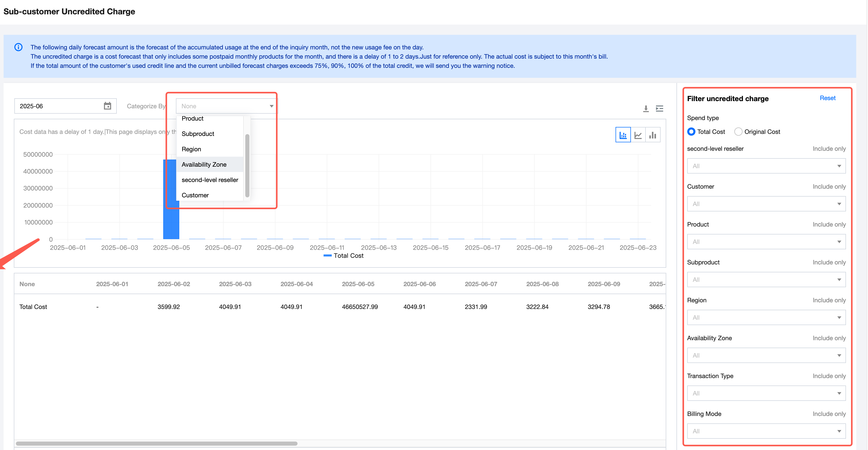The height and width of the screenshot is (450, 868).
Task: Open the second-level reseller filter dropdown
Action: pyautogui.click(x=766, y=166)
